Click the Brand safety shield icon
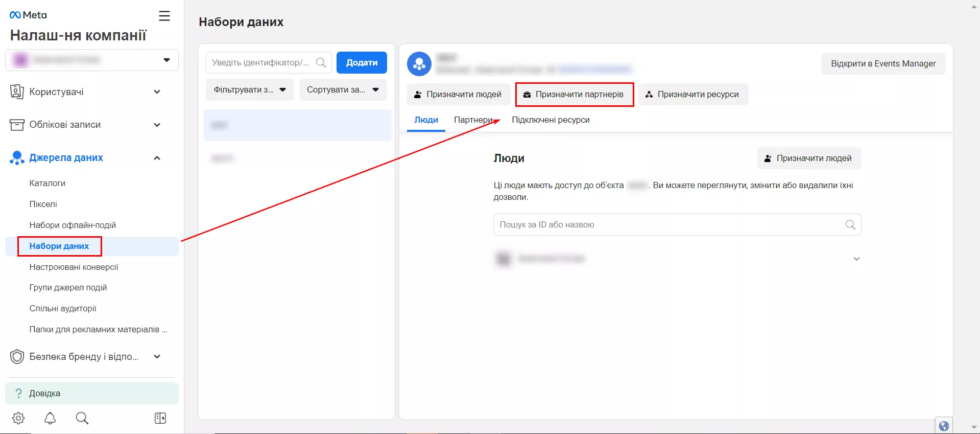The height and width of the screenshot is (434, 980). [x=17, y=356]
